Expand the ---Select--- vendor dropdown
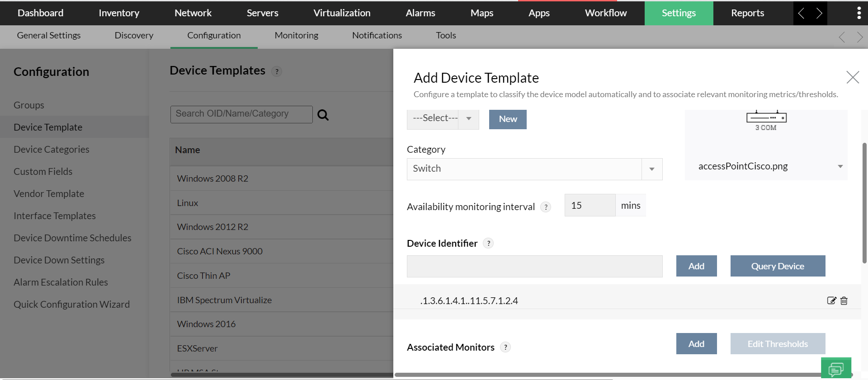Viewport: 868px width, 380px height. click(469, 119)
